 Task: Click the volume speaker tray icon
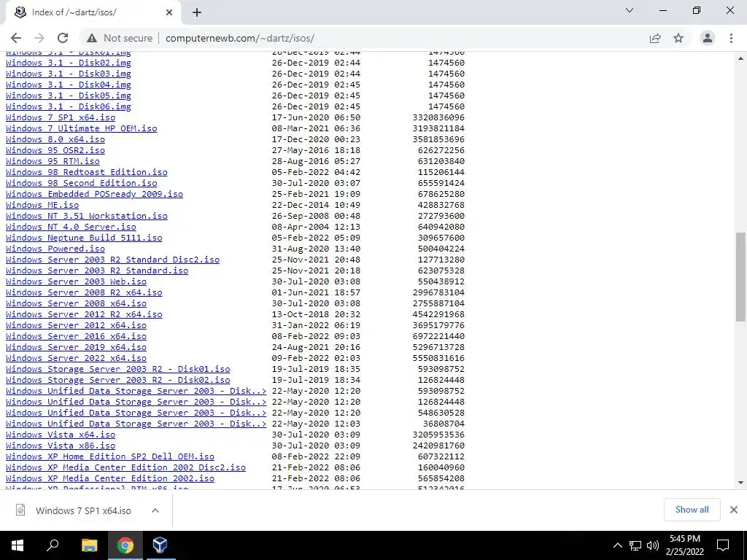653,545
